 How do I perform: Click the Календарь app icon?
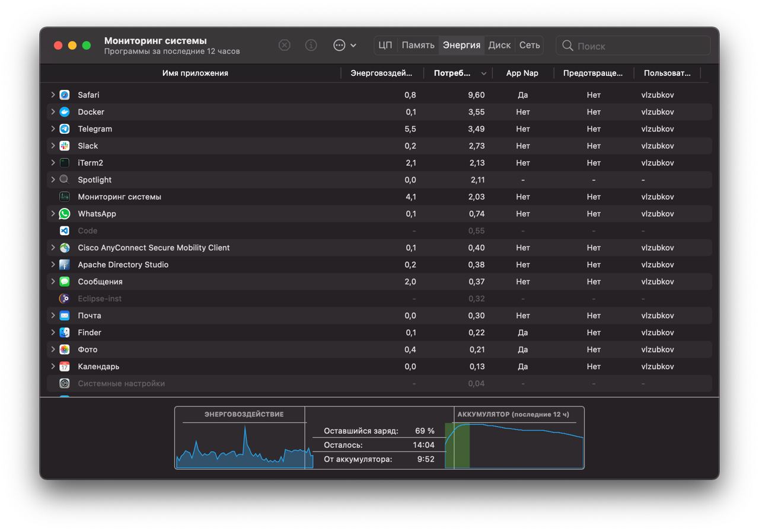tap(65, 367)
